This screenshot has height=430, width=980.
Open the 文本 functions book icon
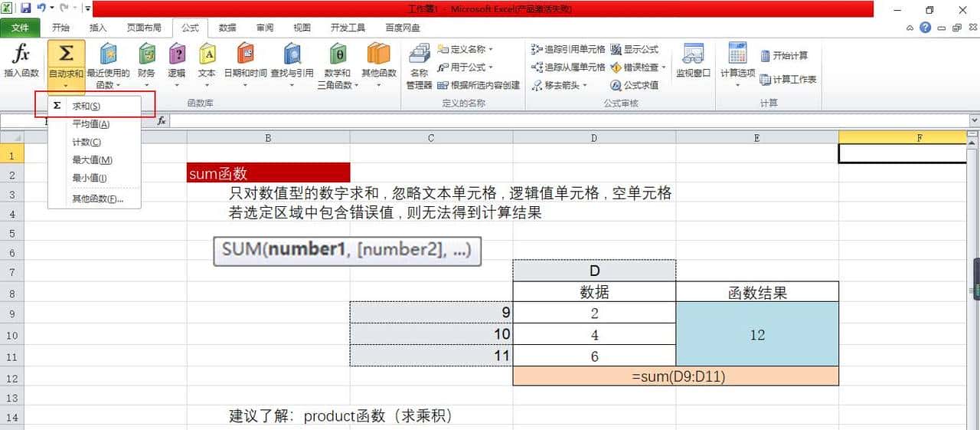tap(207, 54)
